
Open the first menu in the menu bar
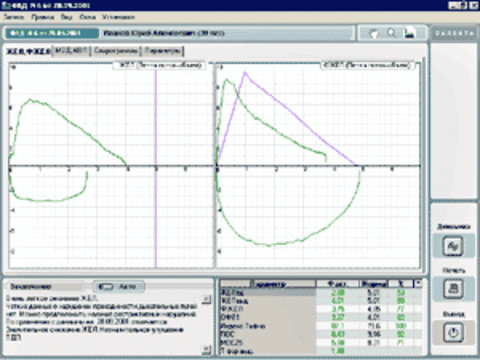[x=14, y=17]
